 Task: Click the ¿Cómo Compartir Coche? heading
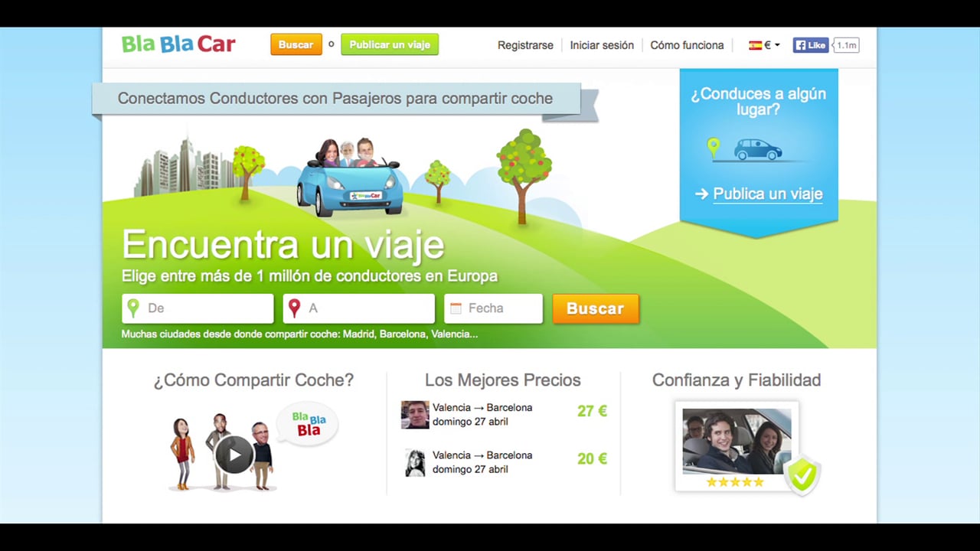[253, 380]
